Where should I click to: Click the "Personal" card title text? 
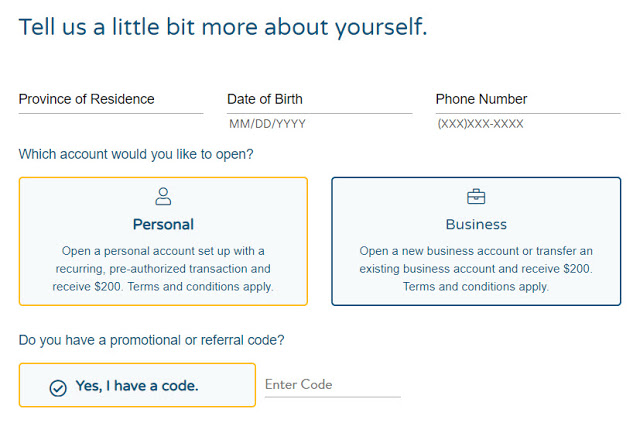(x=163, y=224)
